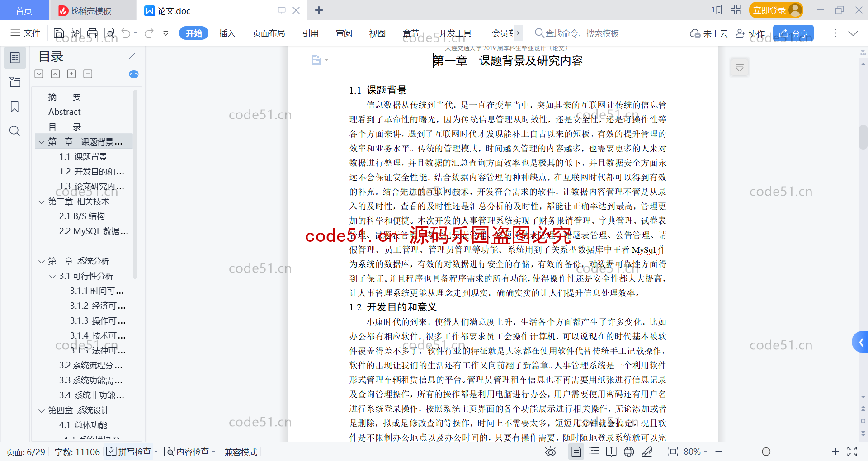Click the 查找命令、搜索模板 search box
868x461 pixels.
577,33
